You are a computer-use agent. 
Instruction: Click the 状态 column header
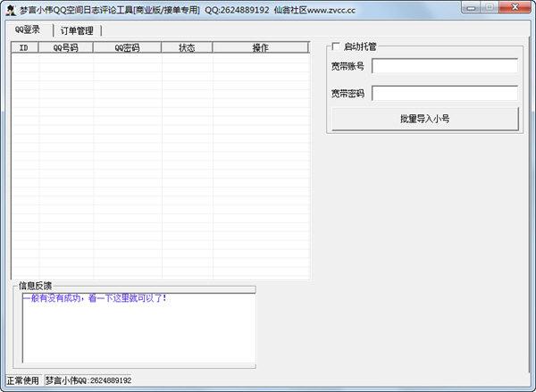click(187, 48)
